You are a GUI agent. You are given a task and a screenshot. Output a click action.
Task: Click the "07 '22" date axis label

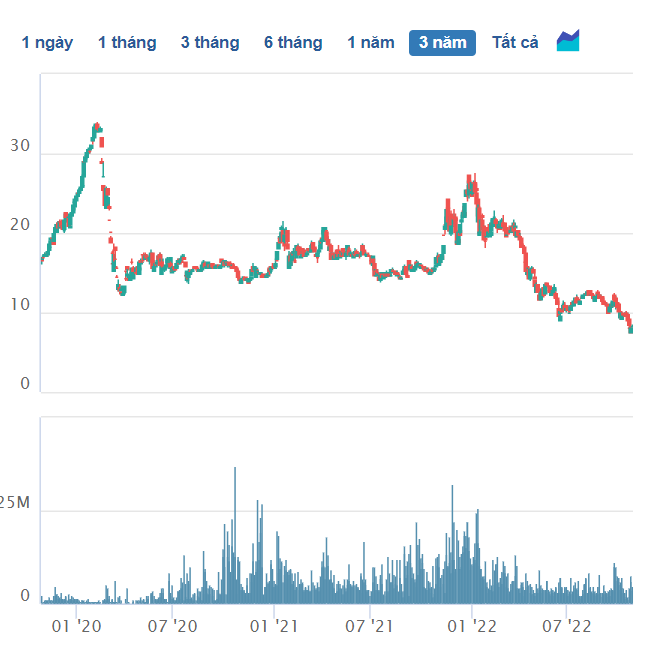pos(567,627)
